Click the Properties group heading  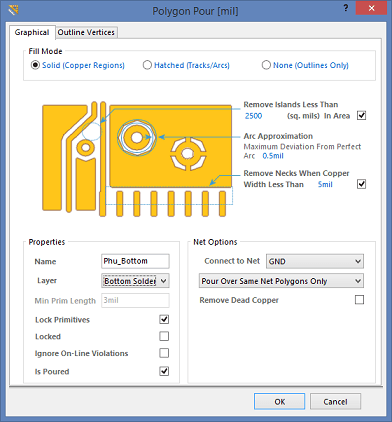click(x=47, y=242)
